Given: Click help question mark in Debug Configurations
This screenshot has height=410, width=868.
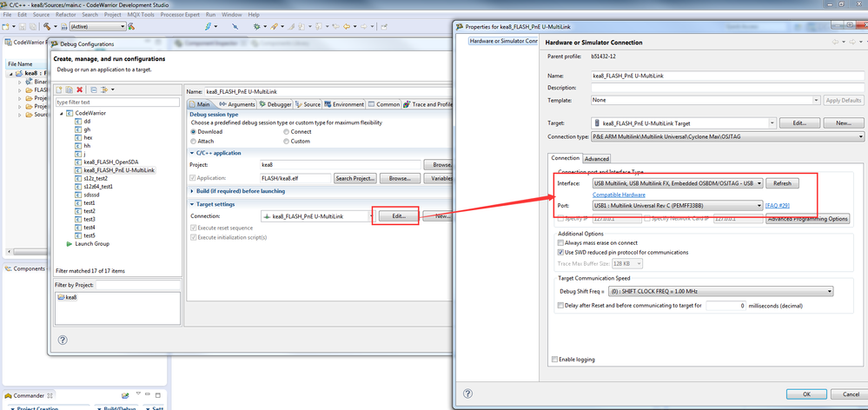Looking at the screenshot, I should (63, 339).
